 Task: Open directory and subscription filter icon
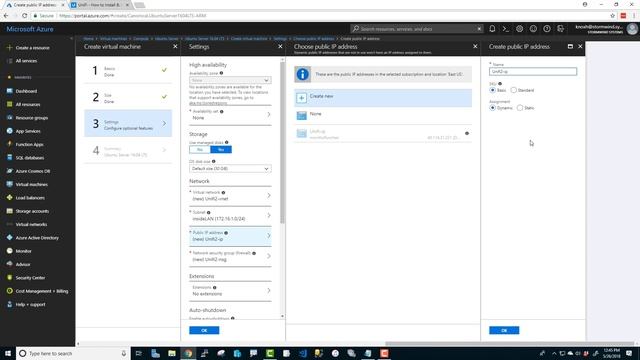point(561,29)
